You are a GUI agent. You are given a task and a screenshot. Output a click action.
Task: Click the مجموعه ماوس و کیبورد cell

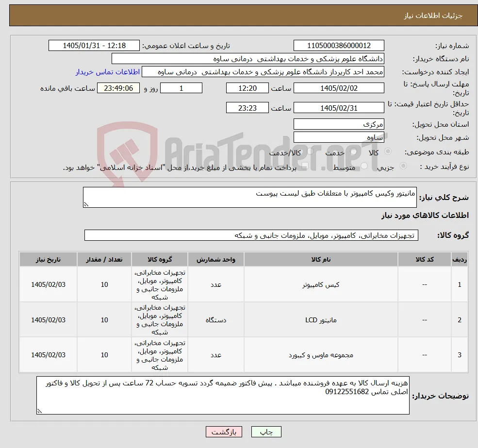pyautogui.click(x=321, y=355)
